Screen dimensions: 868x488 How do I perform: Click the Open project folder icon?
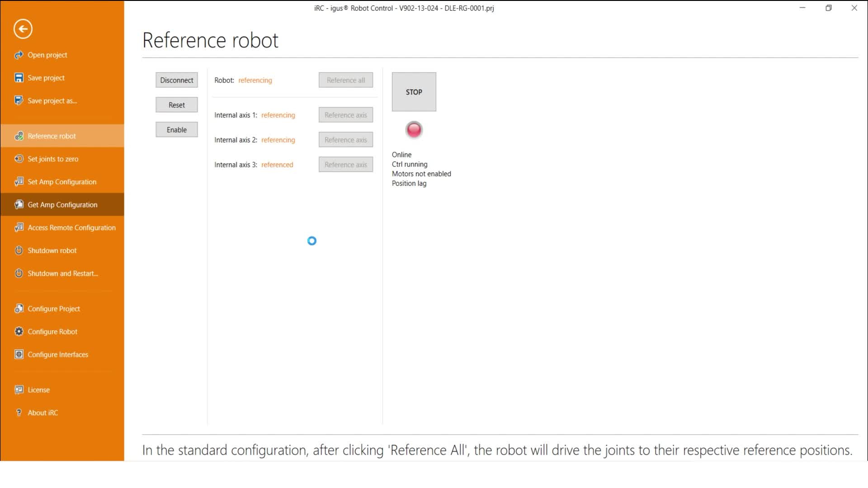[19, 55]
